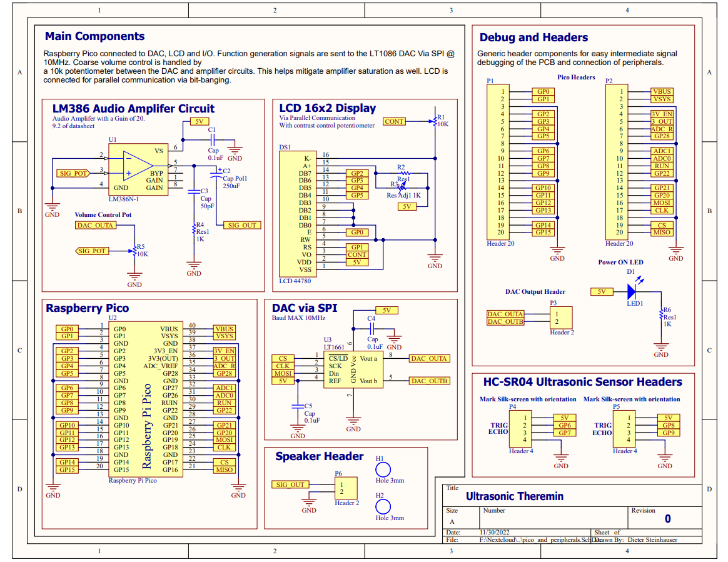Select the H2 3mm mounting hole
This screenshot has height=562, width=728.
coord(383,506)
